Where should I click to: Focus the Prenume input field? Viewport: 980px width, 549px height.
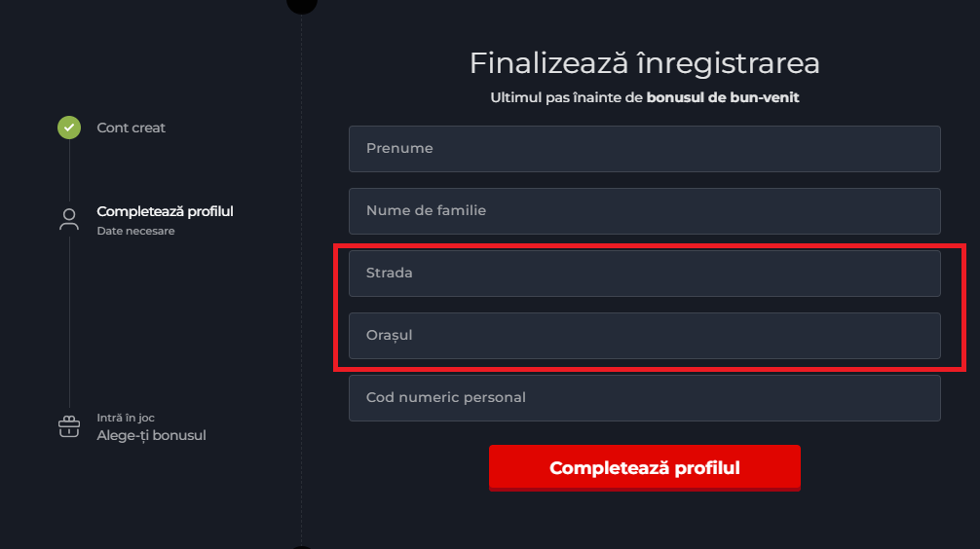[x=644, y=149]
